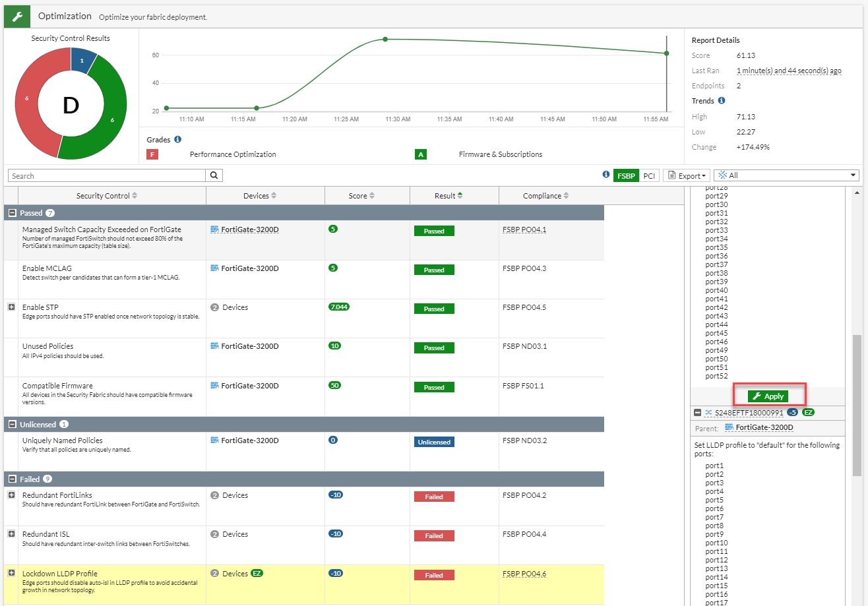Sort by Security Control column arrows

(x=135, y=196)
